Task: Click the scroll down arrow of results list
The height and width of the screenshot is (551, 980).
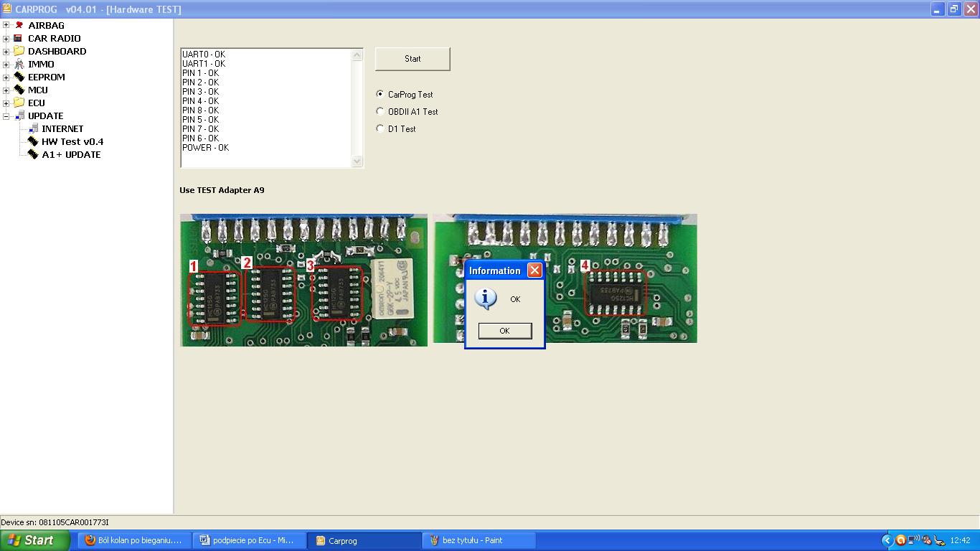Action: click(x=357, y=161)
